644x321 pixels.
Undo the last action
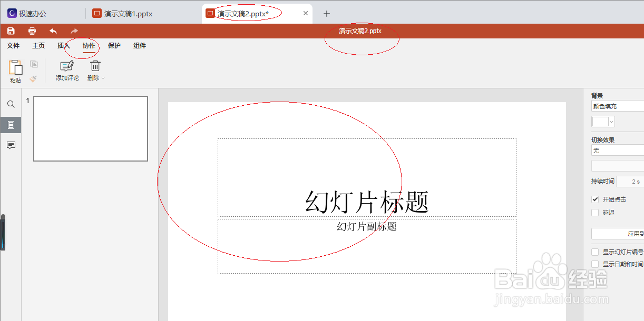[x=53, y=31]
